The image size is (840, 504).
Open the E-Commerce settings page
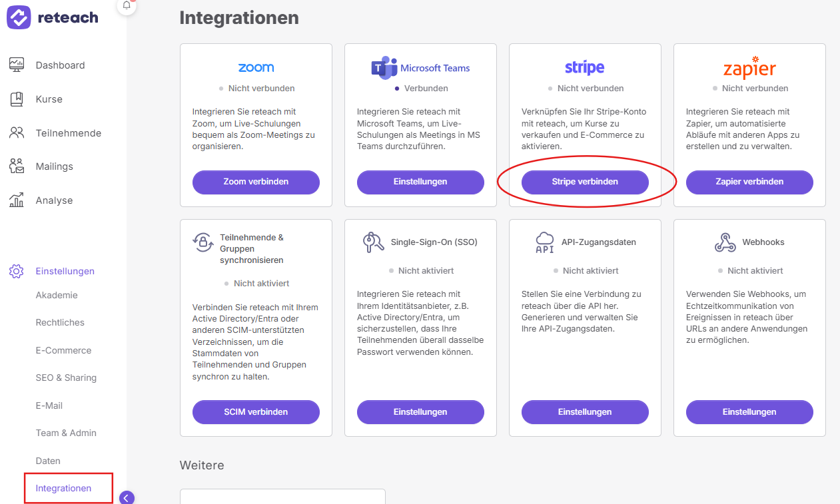63,350
